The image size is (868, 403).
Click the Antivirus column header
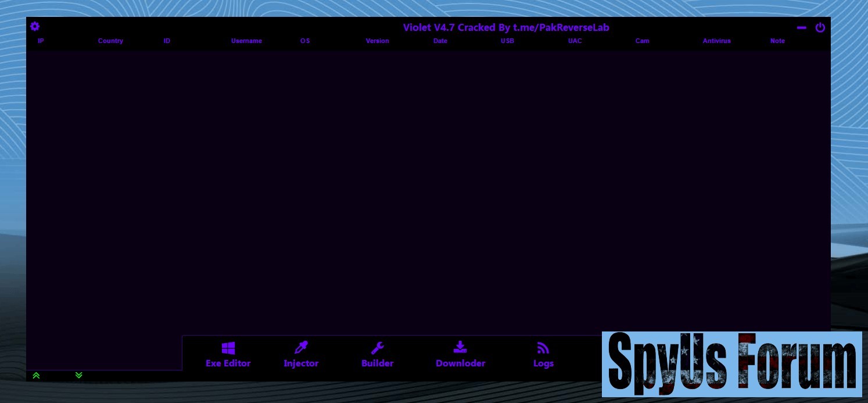coord(716,41)
